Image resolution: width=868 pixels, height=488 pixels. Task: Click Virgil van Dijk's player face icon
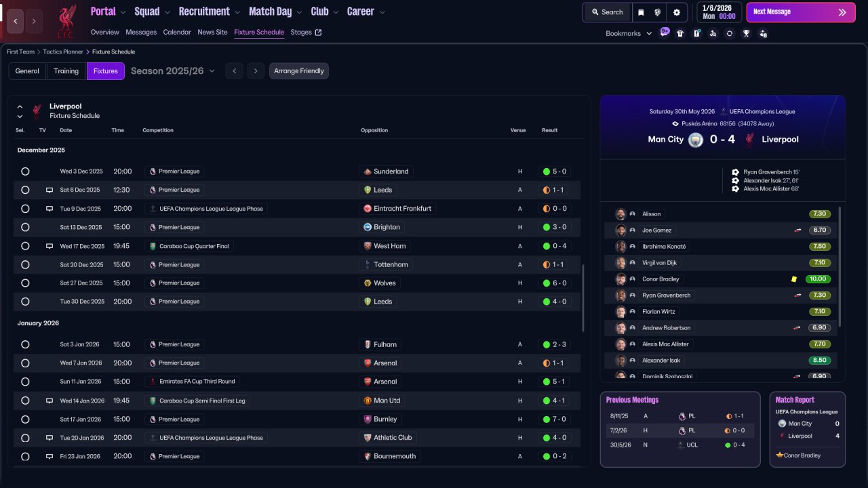pos(620,263)
